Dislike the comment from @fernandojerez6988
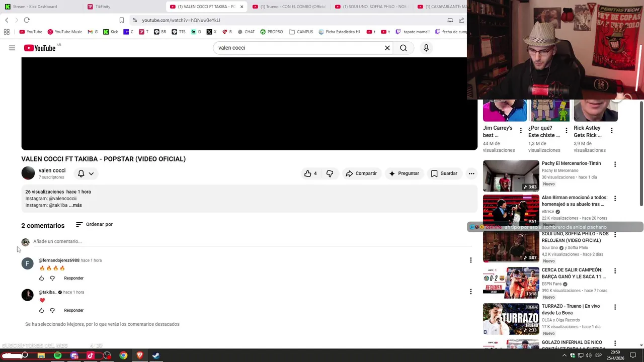The width and height of the screenshot is (644, 362). 52,278
